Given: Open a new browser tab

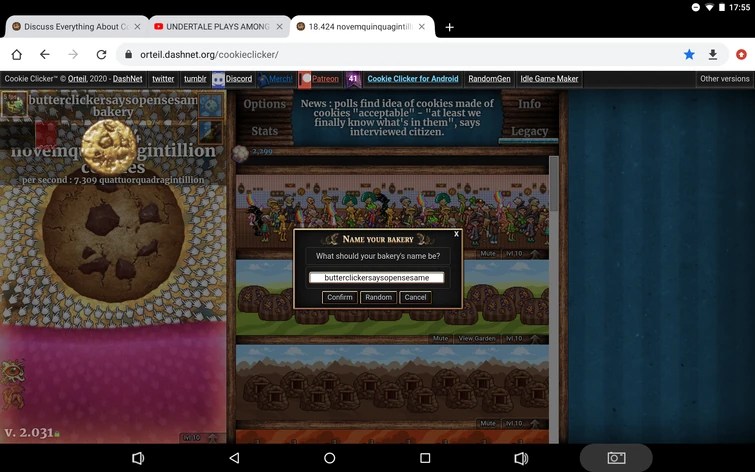Looking at the screenshot, I should tap(449, 27).
